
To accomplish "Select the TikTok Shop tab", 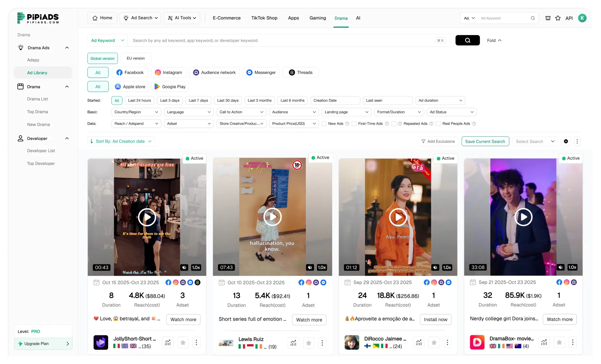I will pyautogui.click(x=264, y=18).
